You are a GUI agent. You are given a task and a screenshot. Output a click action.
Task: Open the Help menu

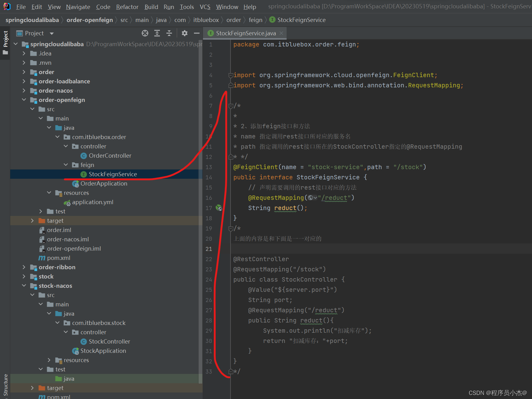[x=250, y=7]
